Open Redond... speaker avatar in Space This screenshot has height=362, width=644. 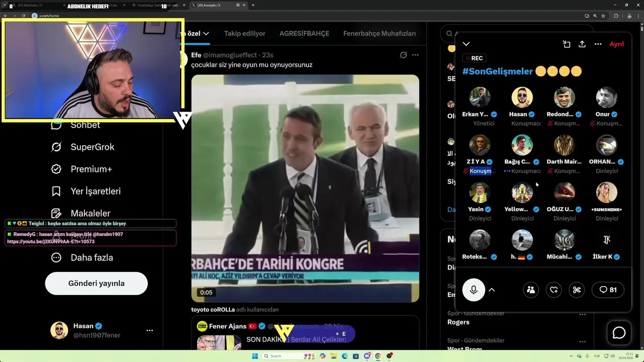coord(565,98)
